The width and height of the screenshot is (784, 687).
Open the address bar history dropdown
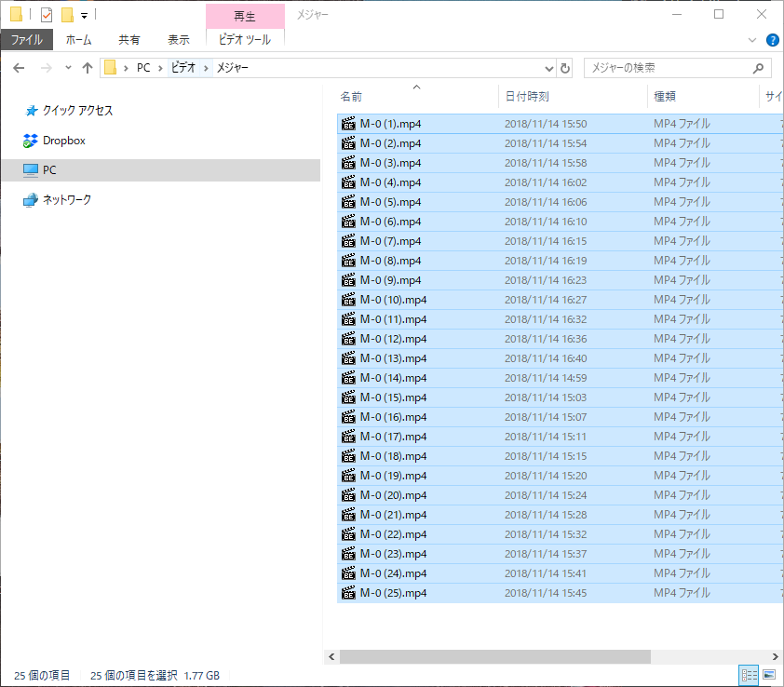click(548, 68)
